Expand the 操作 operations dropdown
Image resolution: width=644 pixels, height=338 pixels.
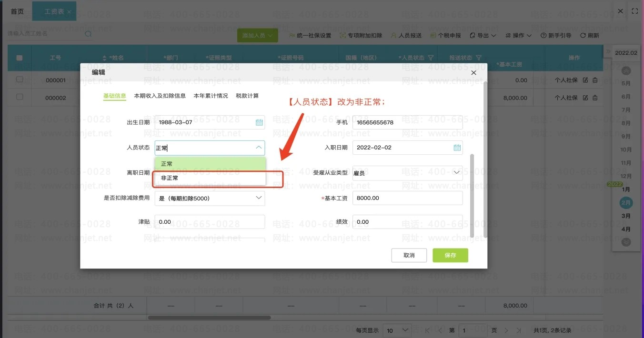(519, 36)
